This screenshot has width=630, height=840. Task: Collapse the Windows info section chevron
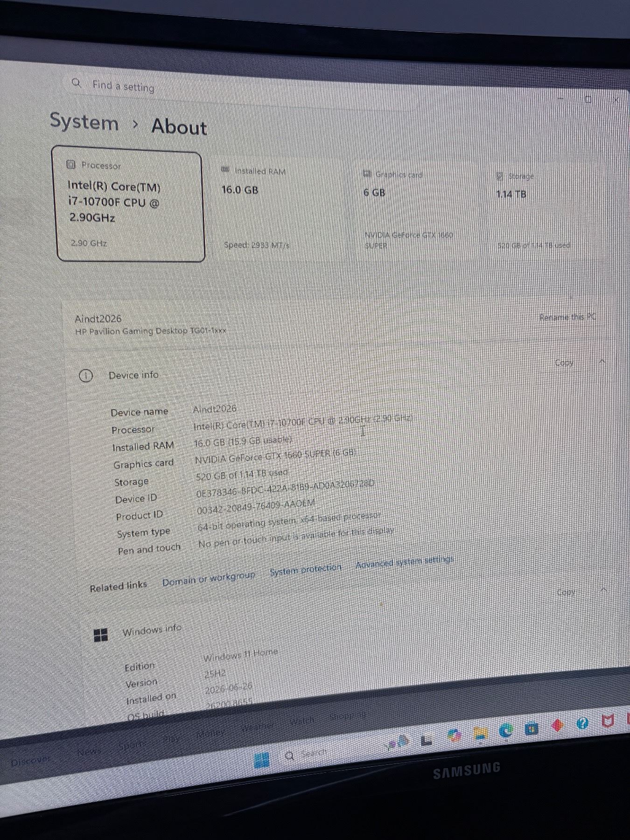click(604, 590)
